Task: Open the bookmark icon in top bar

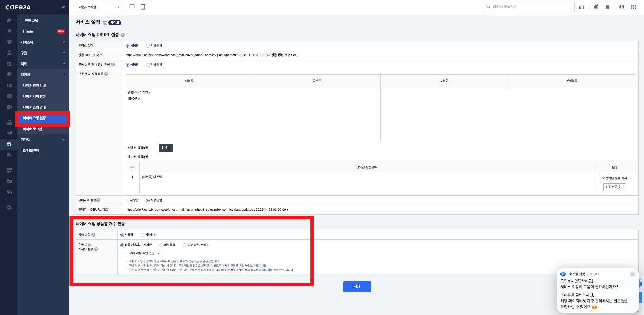Action: click(x=607, y=7)
